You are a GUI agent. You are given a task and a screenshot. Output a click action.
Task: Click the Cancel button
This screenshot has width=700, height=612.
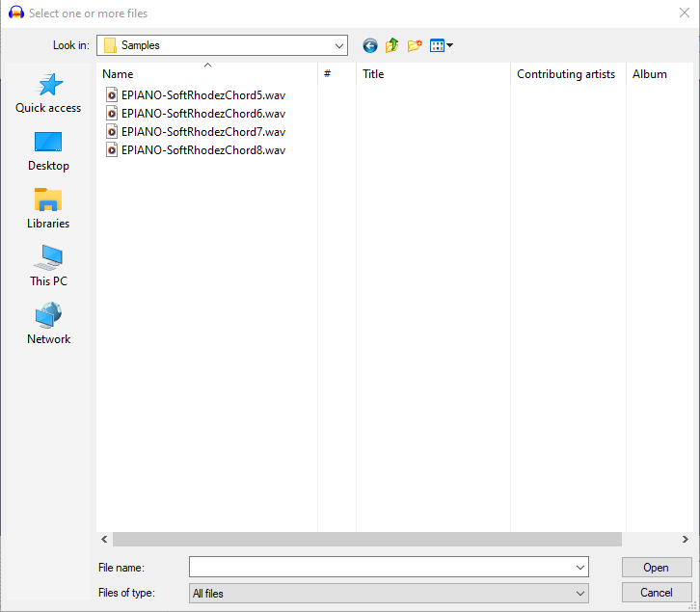657,593
